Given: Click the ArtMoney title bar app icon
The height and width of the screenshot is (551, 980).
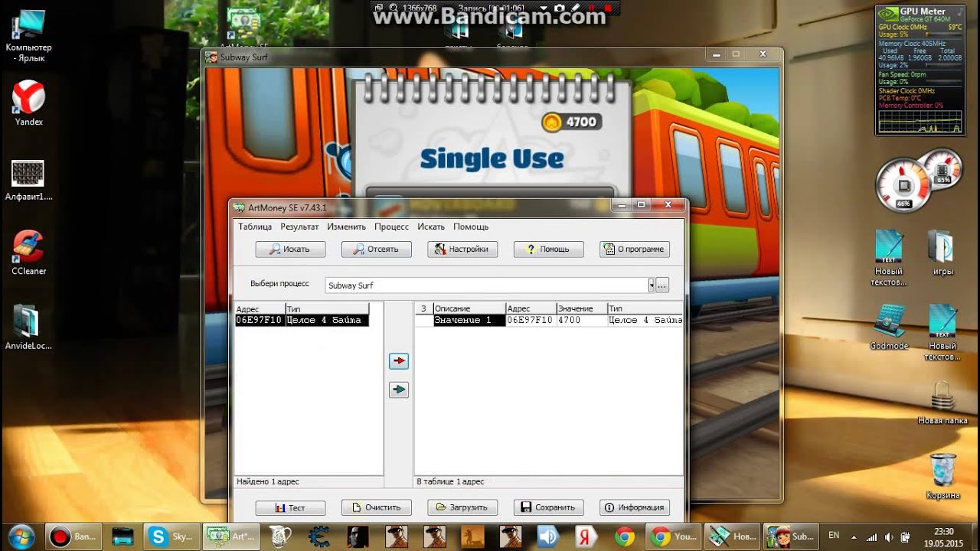Looking at the screenshot, I should 240,207.
